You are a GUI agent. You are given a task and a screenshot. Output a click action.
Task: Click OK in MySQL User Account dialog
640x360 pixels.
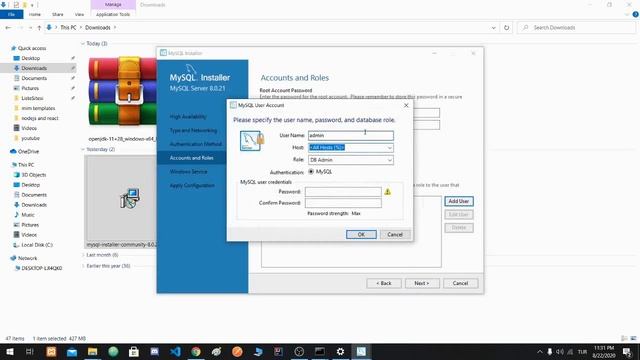pos(361,234)
